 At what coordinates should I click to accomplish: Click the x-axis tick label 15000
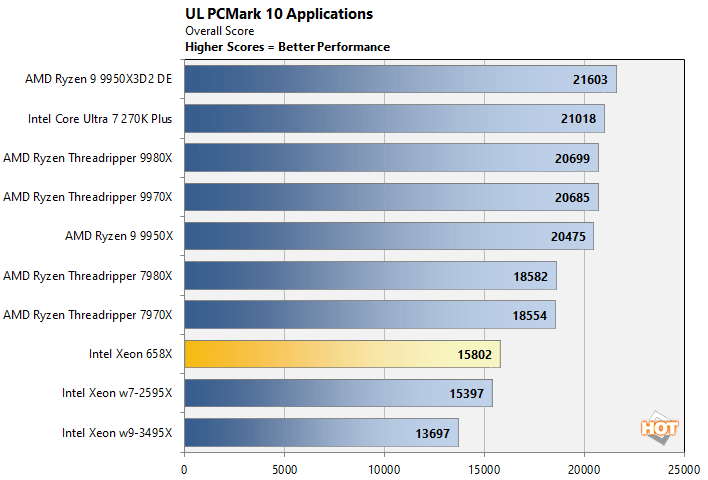tap(484, 470)
